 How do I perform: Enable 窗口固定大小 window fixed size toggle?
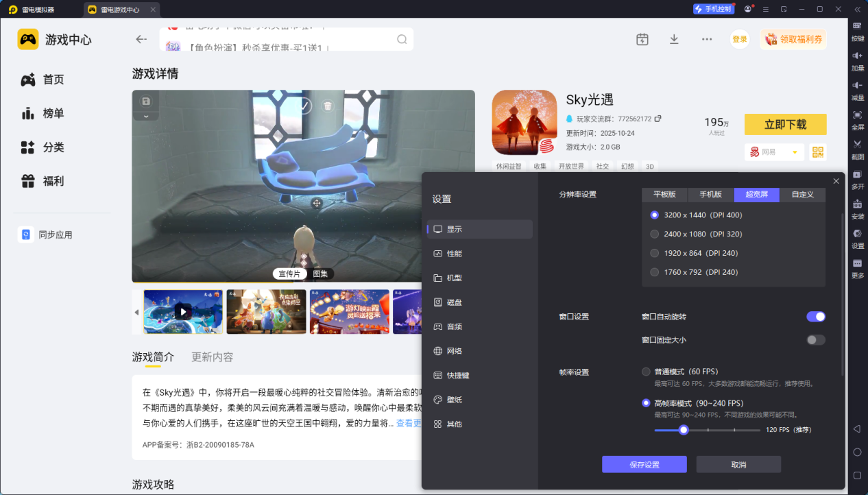coord(815,339)
